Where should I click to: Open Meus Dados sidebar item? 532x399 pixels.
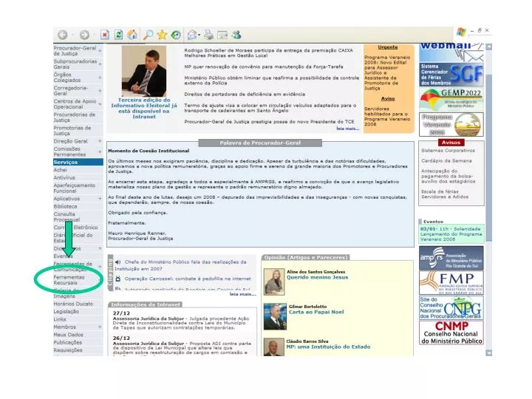(68, 335)
